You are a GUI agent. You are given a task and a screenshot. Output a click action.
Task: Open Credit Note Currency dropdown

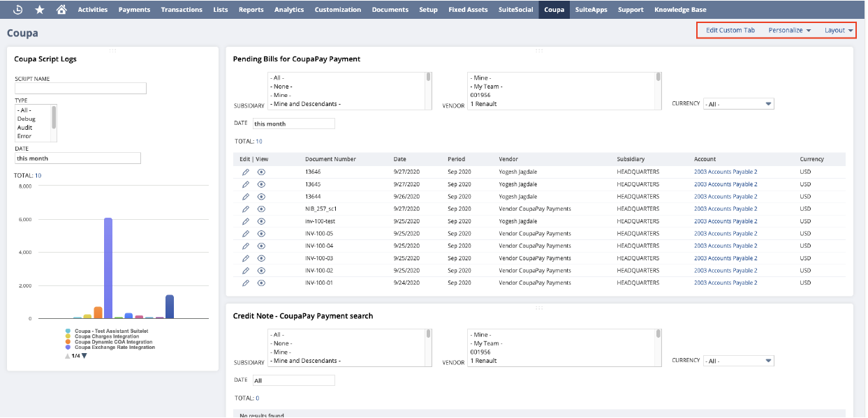pos(739,361)
